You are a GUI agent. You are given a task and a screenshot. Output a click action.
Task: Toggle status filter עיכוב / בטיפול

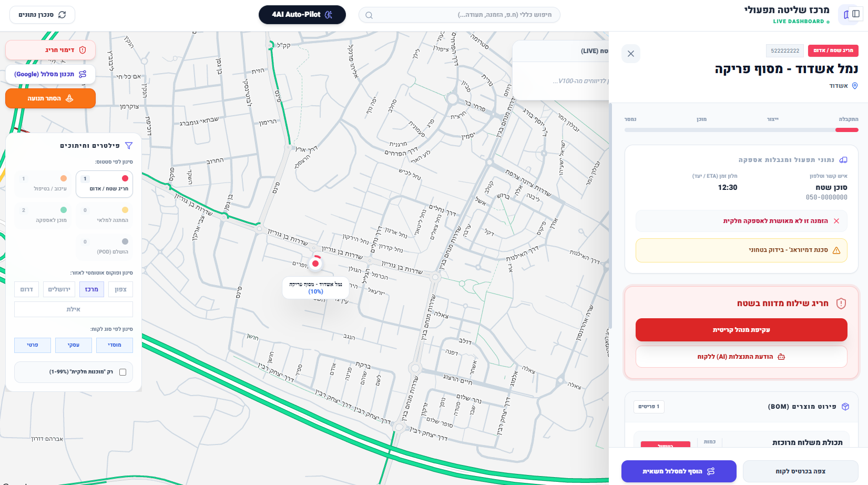pos(43,184)
